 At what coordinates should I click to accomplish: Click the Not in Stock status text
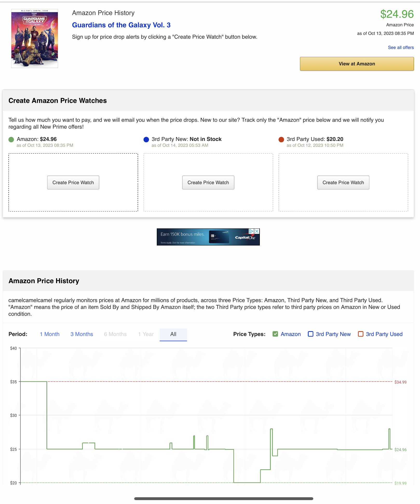pos(206,139)
